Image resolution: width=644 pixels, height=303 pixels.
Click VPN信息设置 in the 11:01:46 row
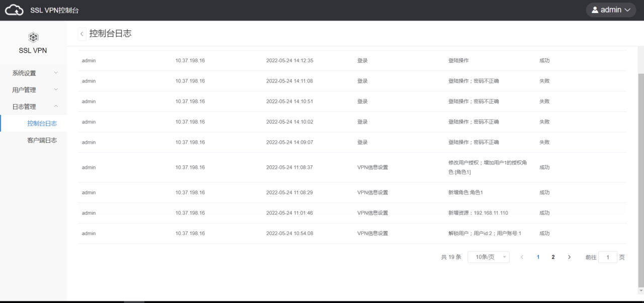click(373, 213)
